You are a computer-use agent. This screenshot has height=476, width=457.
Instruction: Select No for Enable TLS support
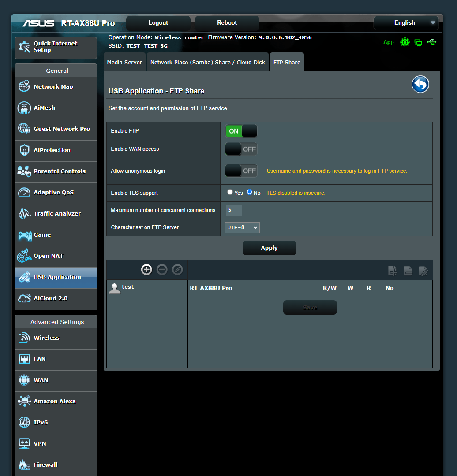pos(250,192)
